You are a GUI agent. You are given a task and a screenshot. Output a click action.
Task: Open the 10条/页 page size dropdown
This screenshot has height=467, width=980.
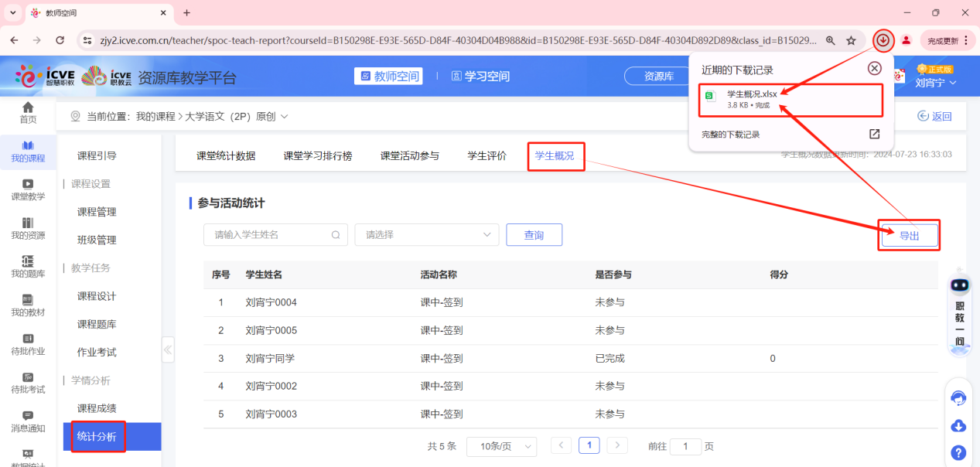pyautogui.click(x=501, y=446)
